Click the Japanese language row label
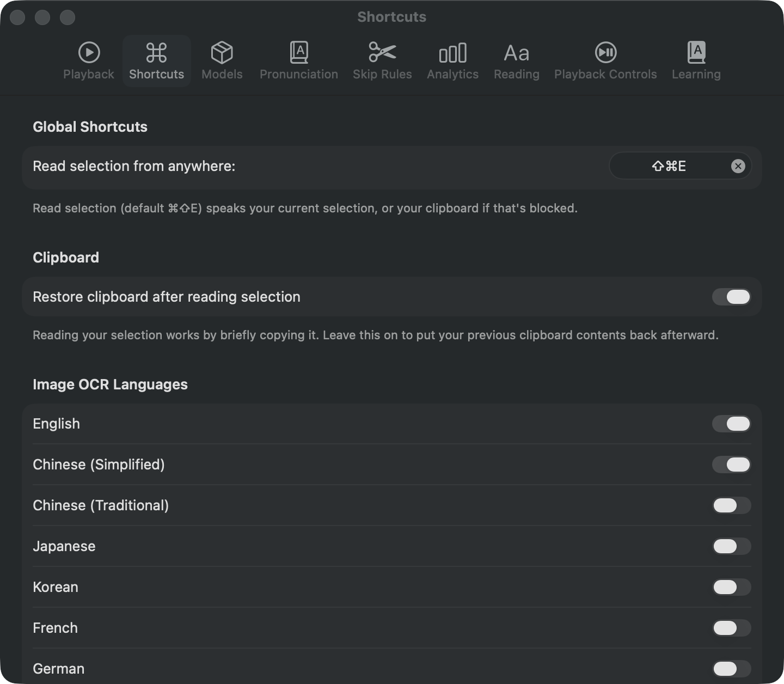The image size is (784, 684). 64,546
